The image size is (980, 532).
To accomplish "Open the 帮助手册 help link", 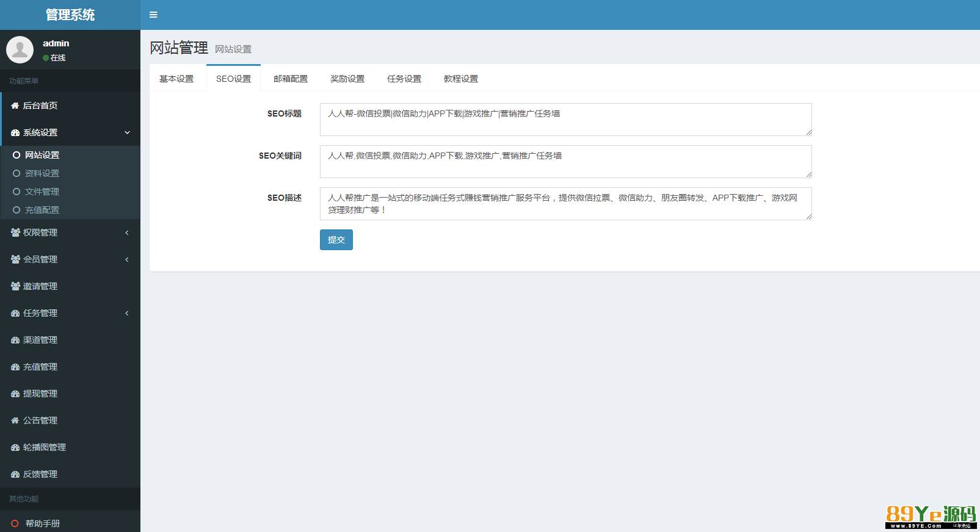I will click(70, 523).
